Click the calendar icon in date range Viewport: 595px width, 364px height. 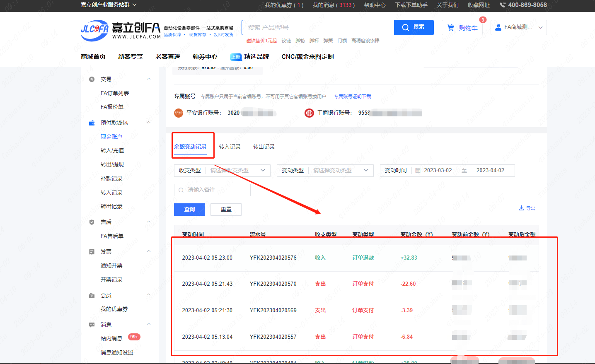[418, 171]
